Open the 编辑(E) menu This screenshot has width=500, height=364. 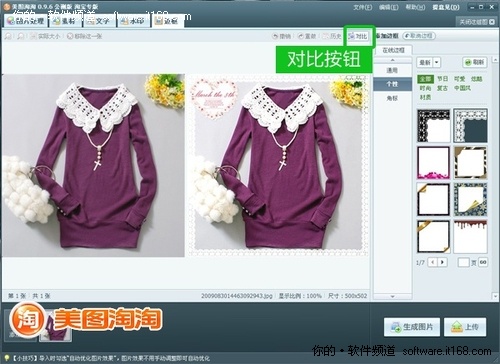click(x=389, y=7)
